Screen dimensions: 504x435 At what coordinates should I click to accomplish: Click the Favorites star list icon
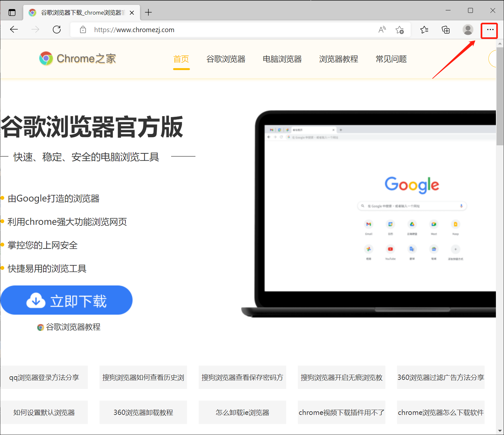(424, 30)
